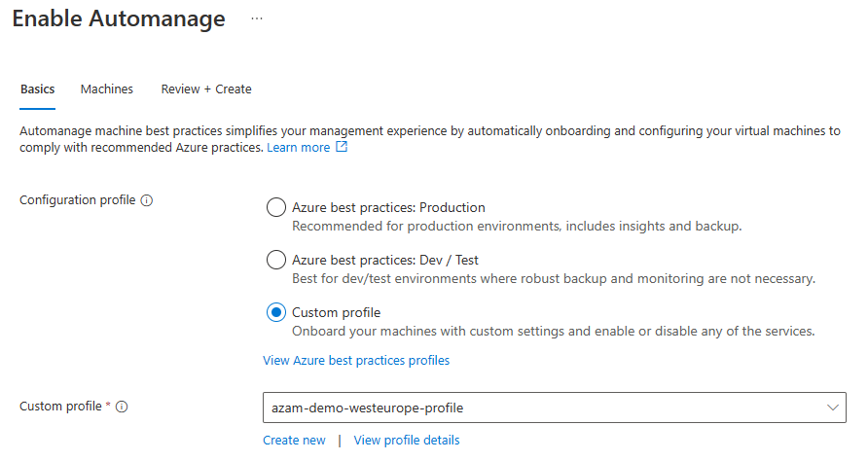Click the Create new profile link
The height and width of the screenshot is (461, 868).
[x=294, y=440]
